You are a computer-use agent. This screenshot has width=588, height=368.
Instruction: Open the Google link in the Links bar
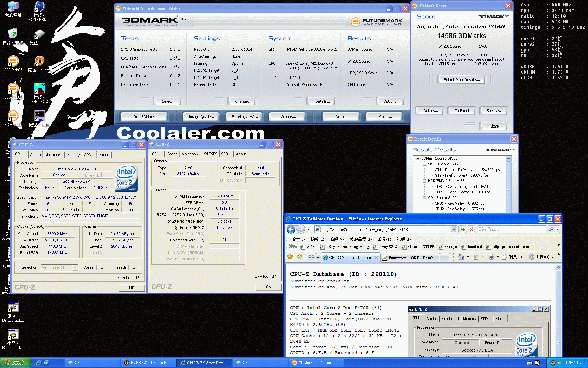click(447, 247)
